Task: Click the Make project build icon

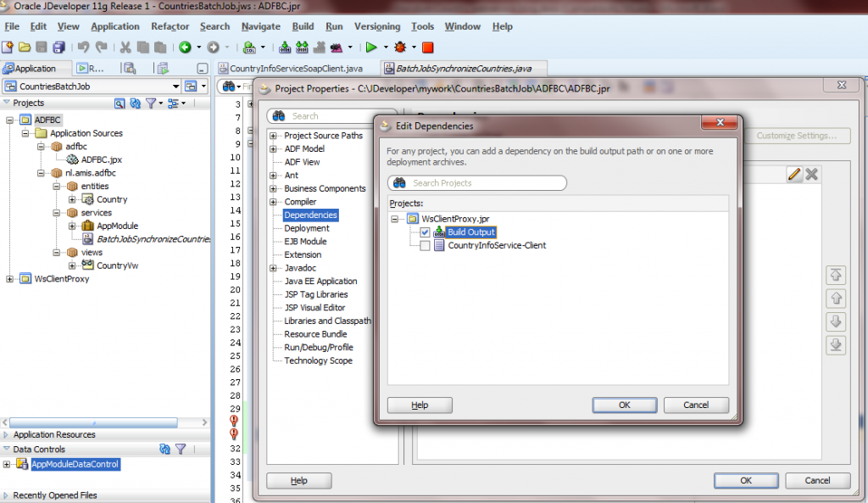Action: (285, 48)
